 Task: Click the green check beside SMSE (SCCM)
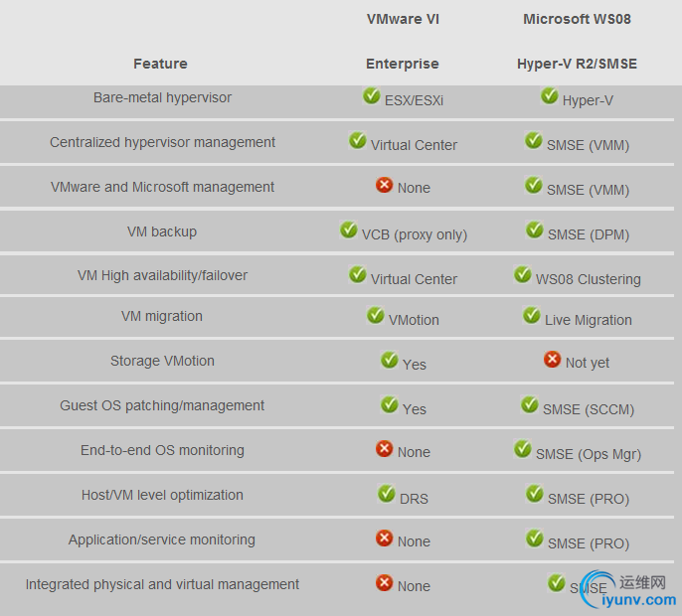pyautogui.click(x=529, y=405)
